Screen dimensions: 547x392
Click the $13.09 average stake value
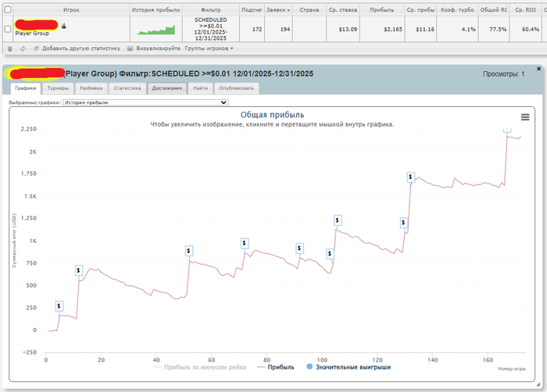348,30
